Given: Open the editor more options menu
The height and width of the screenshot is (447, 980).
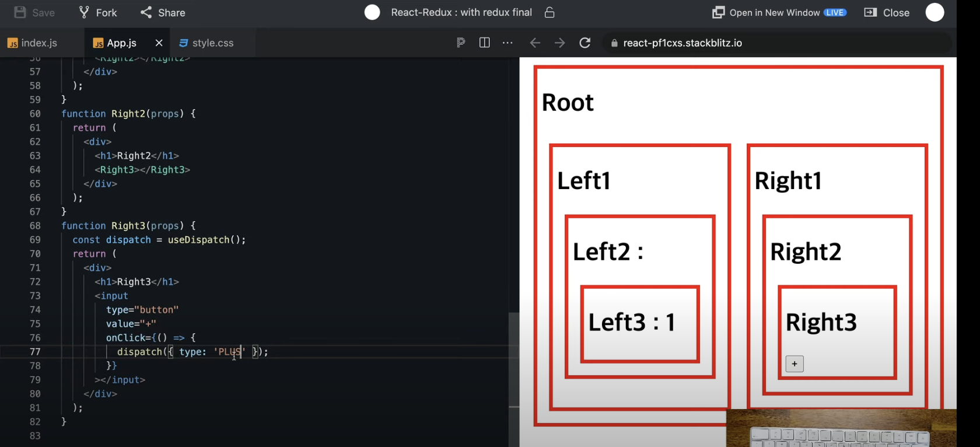Looking at the screenshot, I should coord(508,43).
